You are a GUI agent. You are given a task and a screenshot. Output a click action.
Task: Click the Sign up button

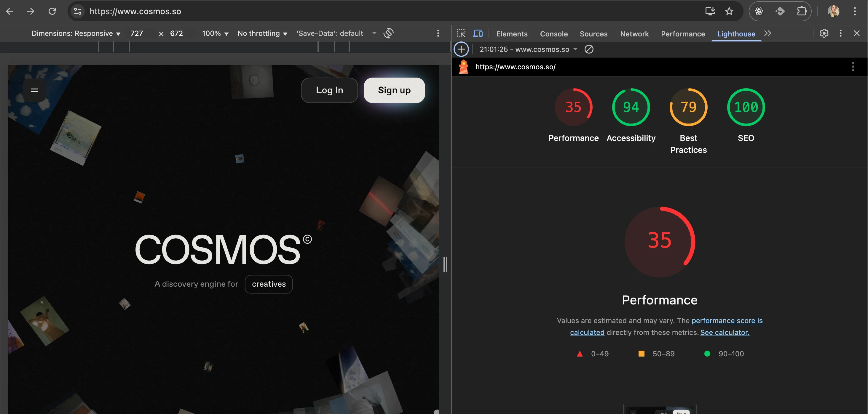pos(394,90)
